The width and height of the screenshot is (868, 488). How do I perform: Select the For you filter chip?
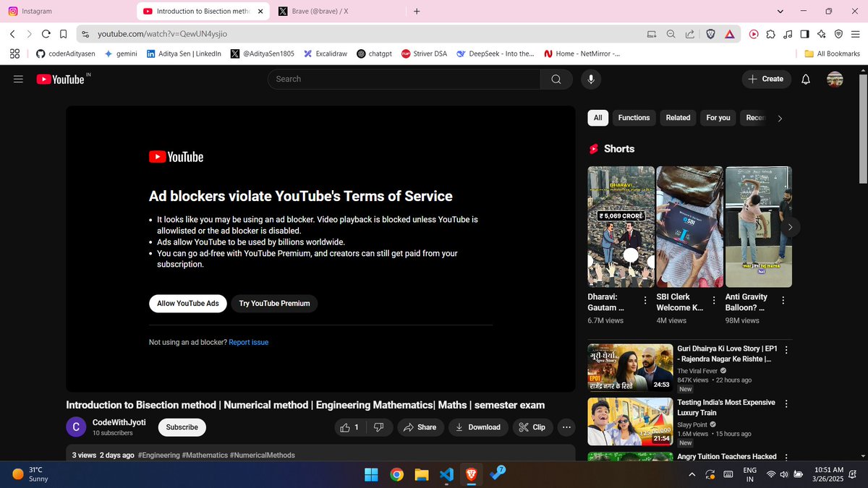tap(718, 118)
